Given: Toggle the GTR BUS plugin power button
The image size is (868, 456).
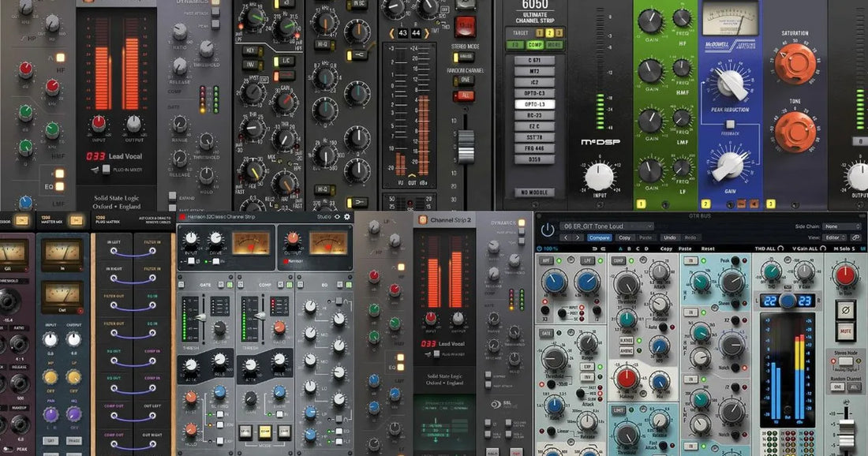Looking at the screenshot, I should tap(548, 229).
